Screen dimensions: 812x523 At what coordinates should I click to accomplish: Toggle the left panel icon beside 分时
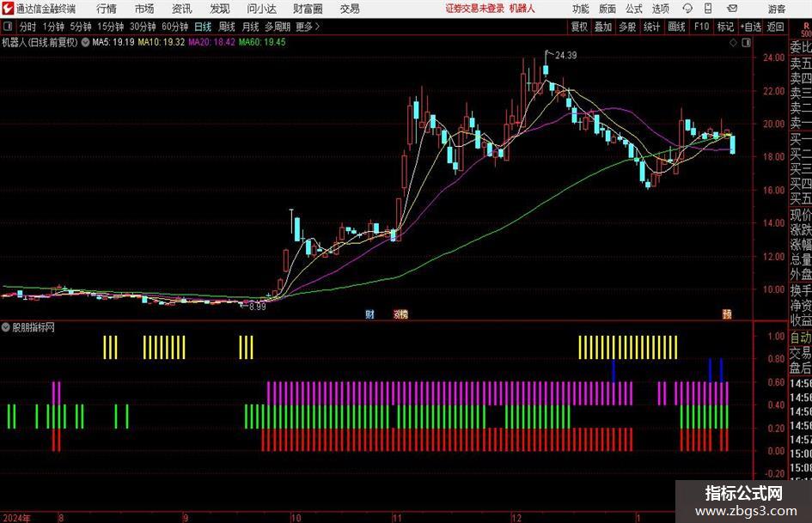point(8,27)
